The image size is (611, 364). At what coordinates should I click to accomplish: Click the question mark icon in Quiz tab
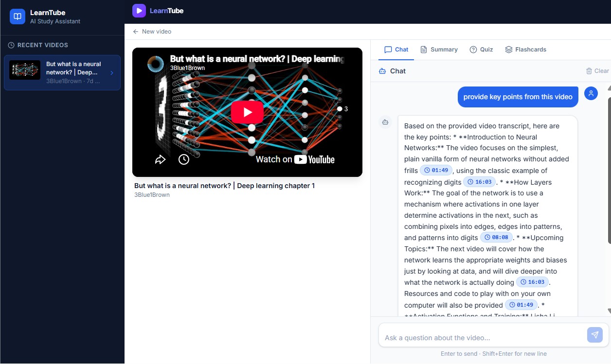click(x=473, y=50)
